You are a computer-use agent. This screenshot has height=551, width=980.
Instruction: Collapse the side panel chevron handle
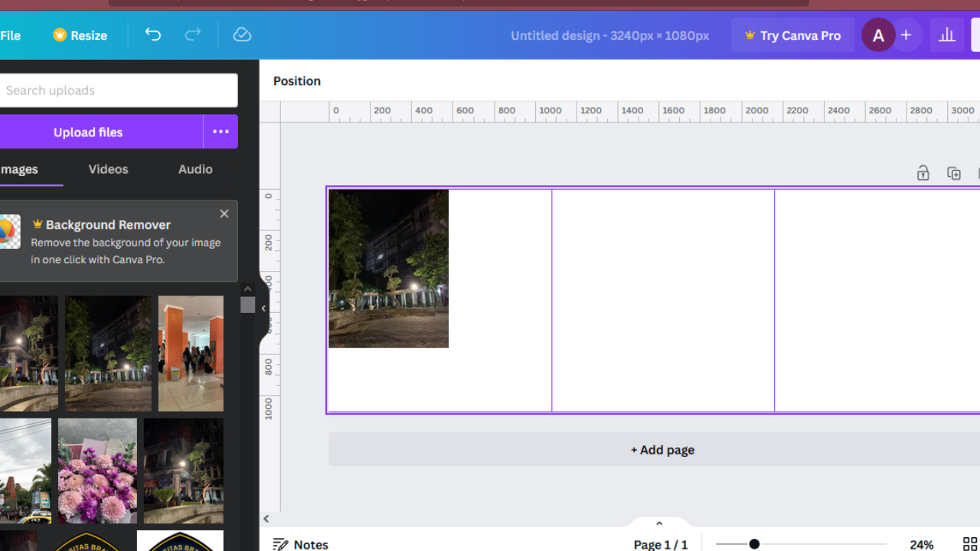point(263,308)
